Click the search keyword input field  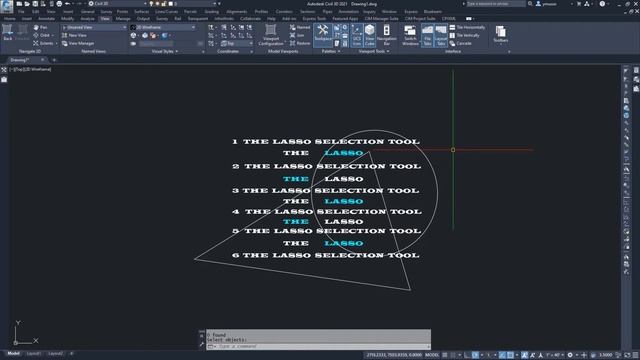point(496,4)
